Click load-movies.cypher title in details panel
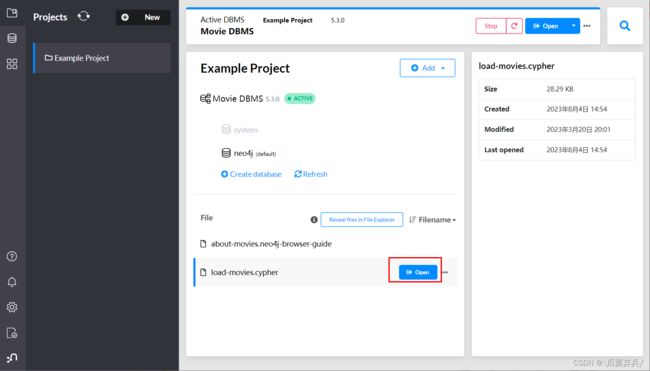This screenshot has height=371, width=650. pyautogui.click(x=517, y=66)
